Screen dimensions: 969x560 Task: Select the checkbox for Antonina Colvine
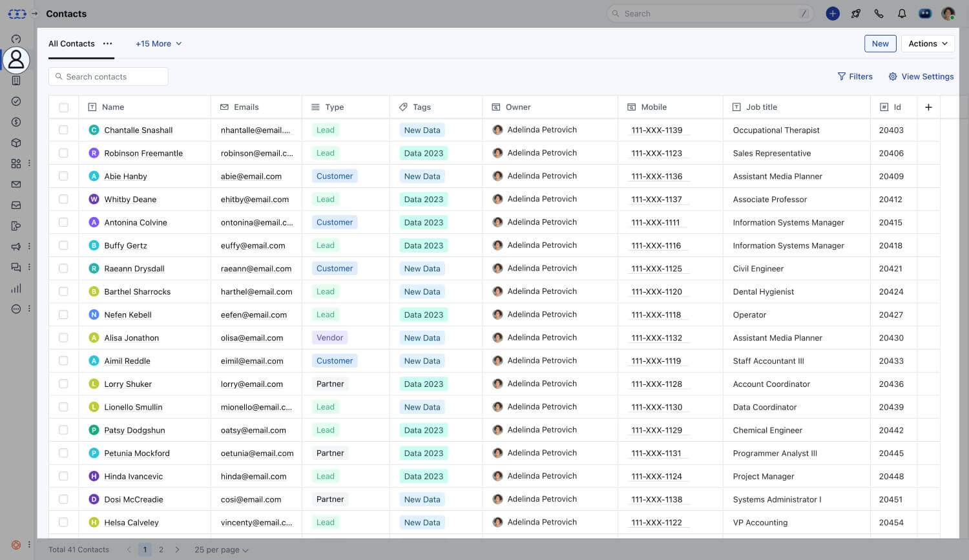pyautogui.click(x=63, y=222)
